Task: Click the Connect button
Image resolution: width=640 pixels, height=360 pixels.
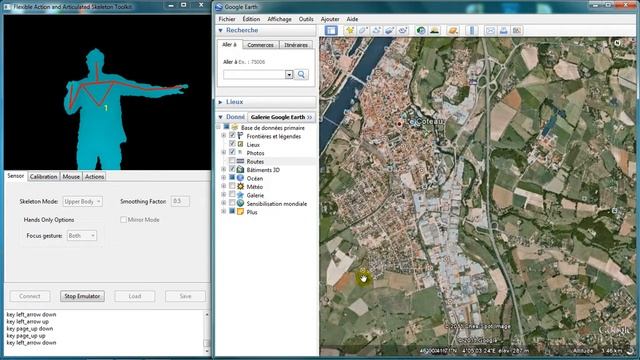Action: (x=29, y=296)
